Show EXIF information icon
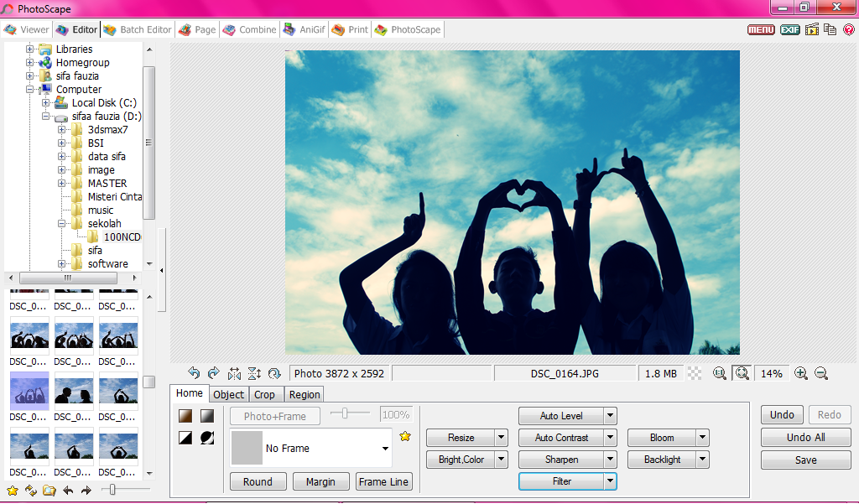The width and height of the screenshot is (859, 504). click(790, 29)
